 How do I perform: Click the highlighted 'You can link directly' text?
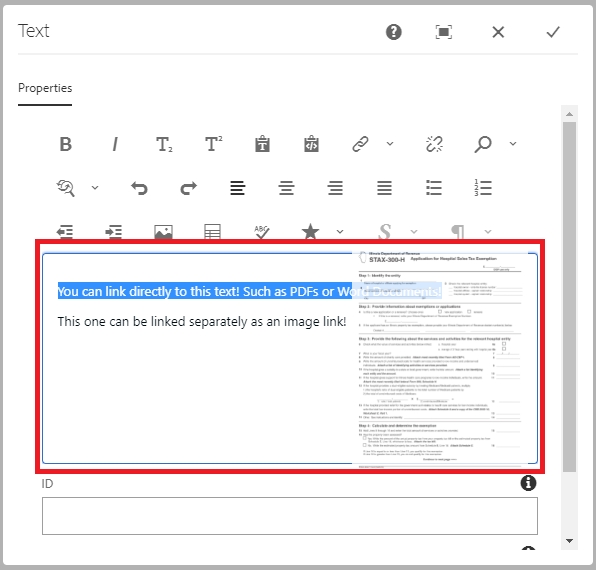(x=249, y=291)
